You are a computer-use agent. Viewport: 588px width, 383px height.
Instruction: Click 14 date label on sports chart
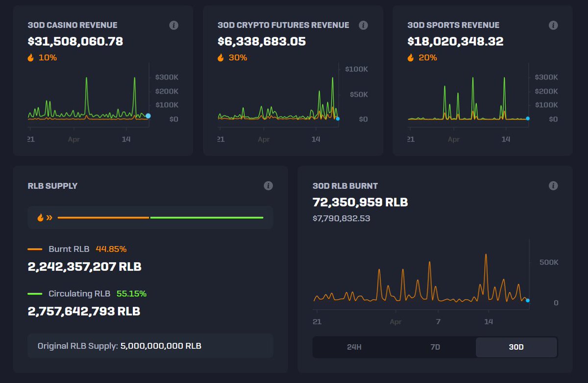pyautogui.click(x=506, y=139)
